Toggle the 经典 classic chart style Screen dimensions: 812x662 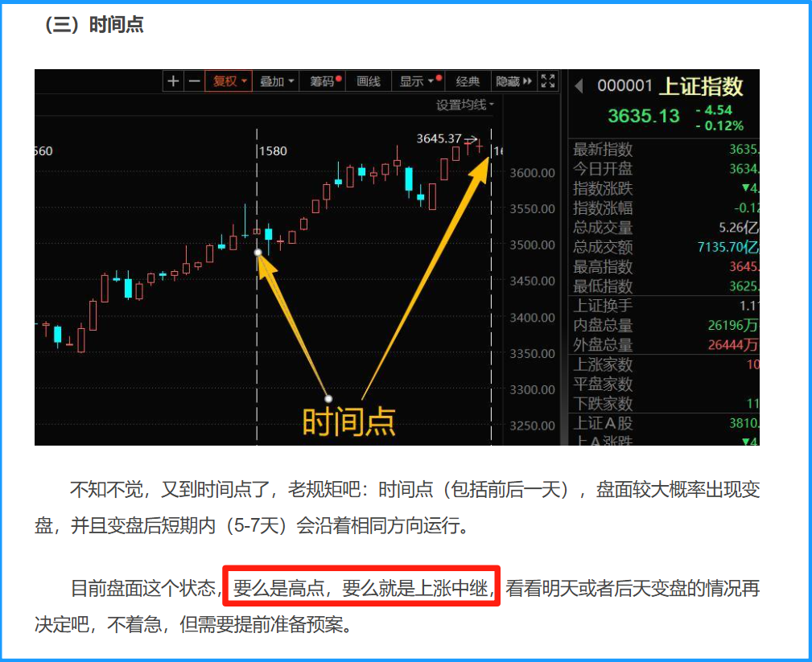tap(468, 81)
